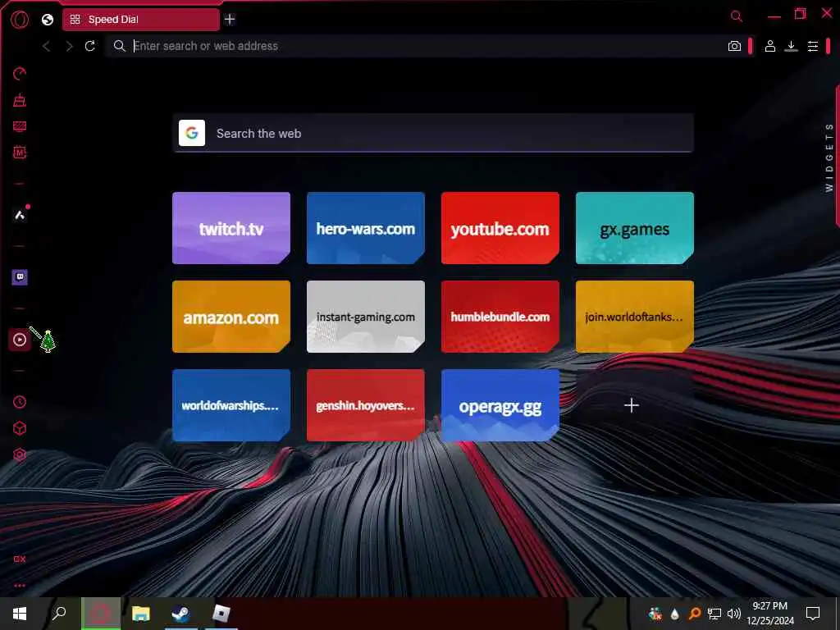Add a new speed dial site
Viewport: 840px width, 630px height.
coord(632,405)
